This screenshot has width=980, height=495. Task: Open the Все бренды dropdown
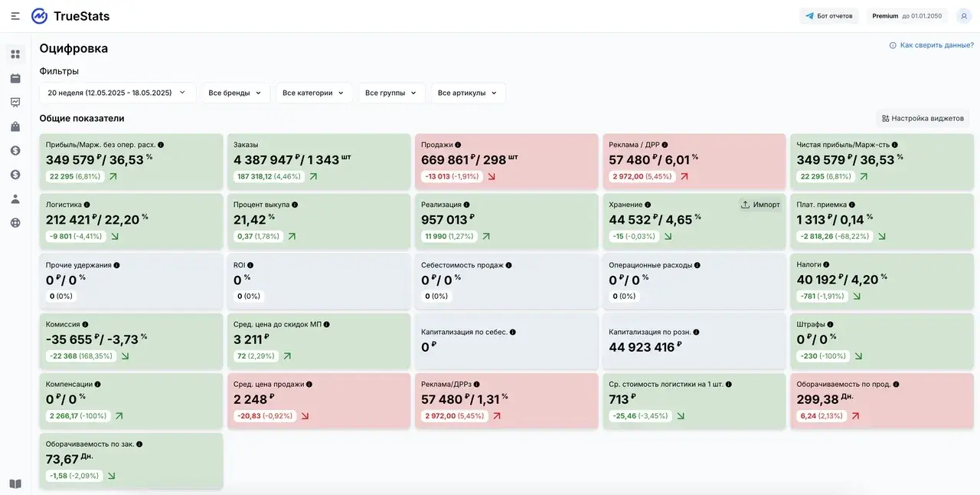[236, 93]
